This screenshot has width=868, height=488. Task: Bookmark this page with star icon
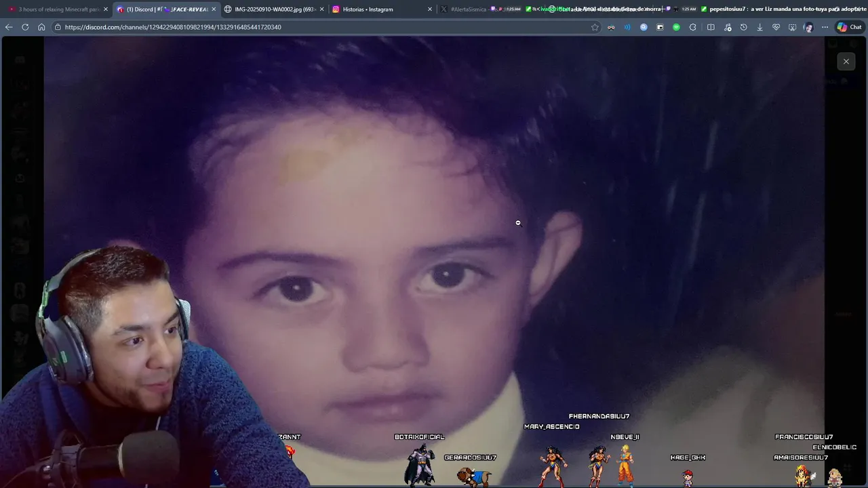595,27
